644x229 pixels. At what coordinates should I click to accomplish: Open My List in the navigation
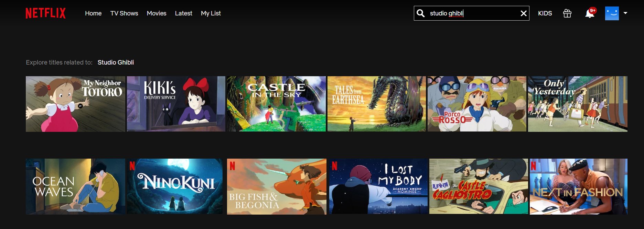click(211, 13)
